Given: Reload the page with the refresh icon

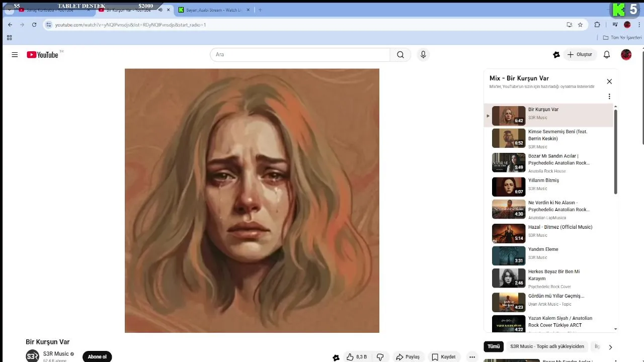Looking at the screenshot, I should coord(34,25).
